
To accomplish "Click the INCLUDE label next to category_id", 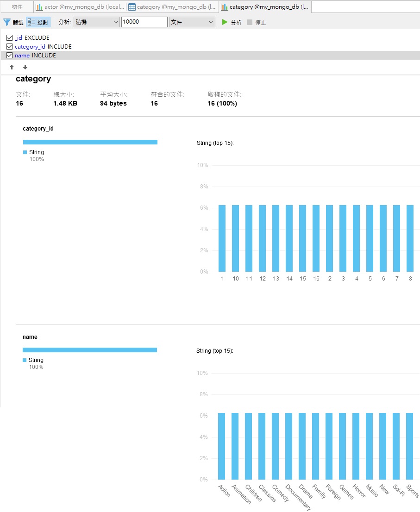I will coord(60,47).
